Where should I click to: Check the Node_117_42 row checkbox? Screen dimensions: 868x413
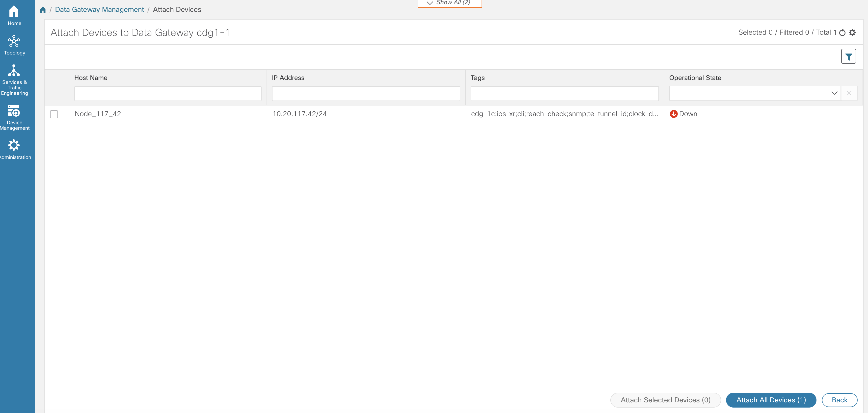pyautogui.click(x=54, y=114)
